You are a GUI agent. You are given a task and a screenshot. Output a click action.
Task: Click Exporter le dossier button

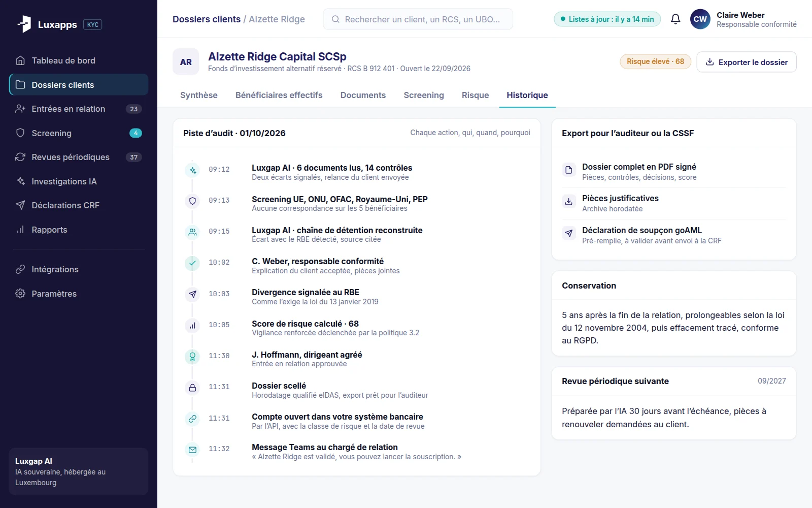[x=747, y=62]
